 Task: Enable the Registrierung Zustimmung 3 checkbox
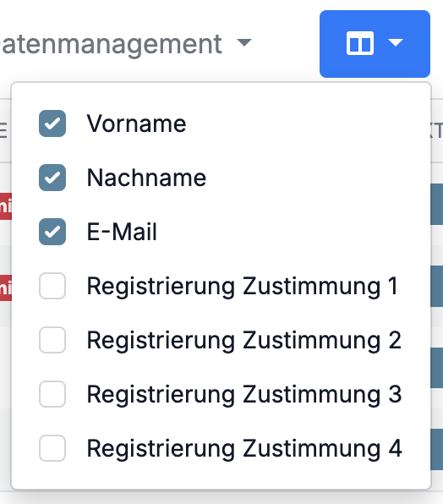click(52, 394)
